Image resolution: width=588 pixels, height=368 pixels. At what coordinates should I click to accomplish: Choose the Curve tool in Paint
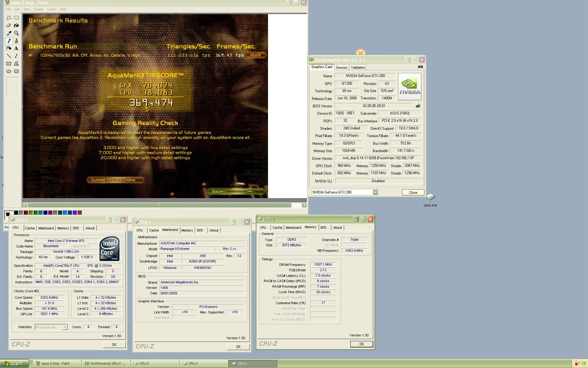pyautogui.click(x=16, y=56)
